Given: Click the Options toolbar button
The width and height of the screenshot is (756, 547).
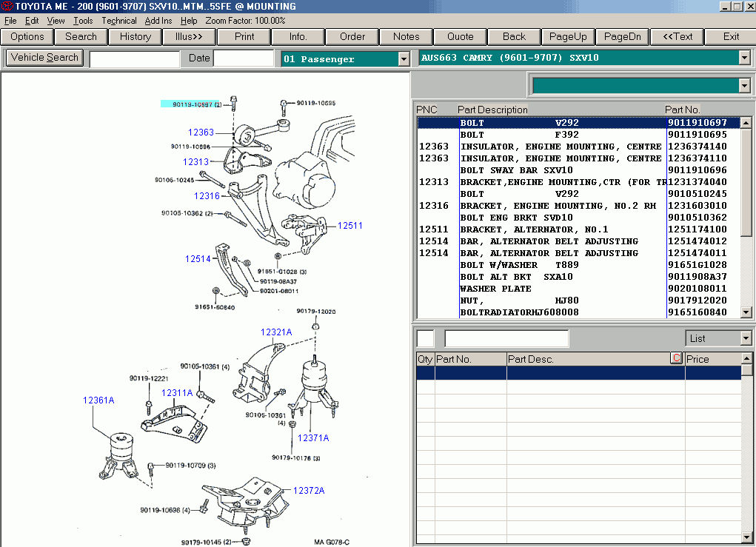Looking at the screenshot, I should pyautogui.click(x=27, y=36).
